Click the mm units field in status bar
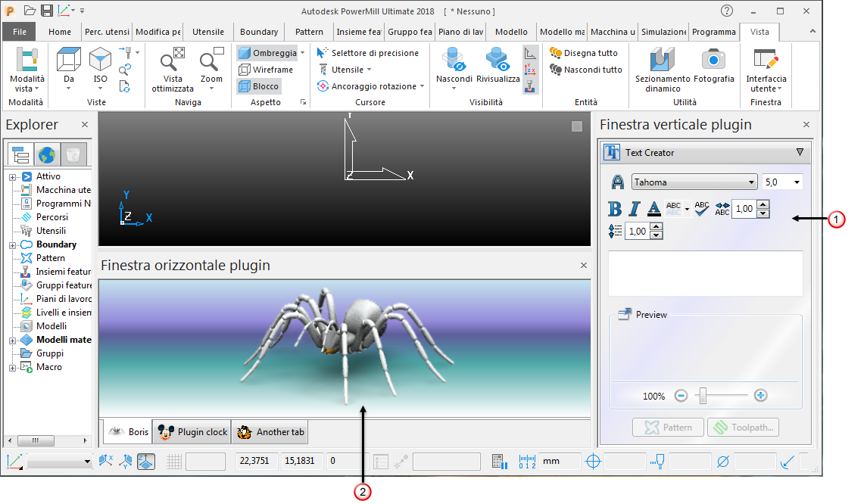This screenshot has height=504, width=867. point(560,461)
